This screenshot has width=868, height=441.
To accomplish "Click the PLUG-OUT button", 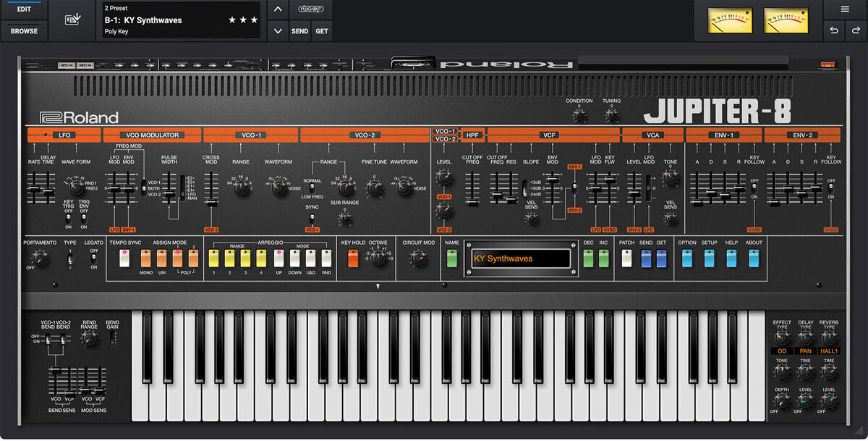I will [x=310, y=10].
